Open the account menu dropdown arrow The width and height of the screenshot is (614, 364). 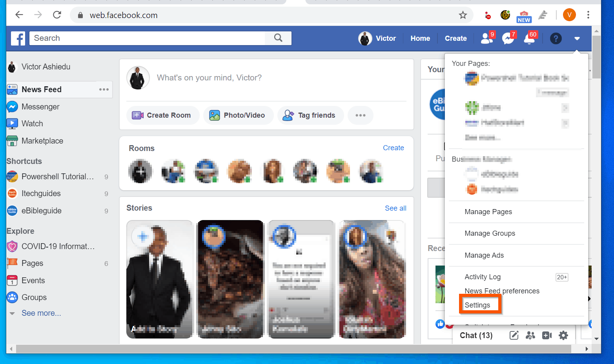(577, 38)
